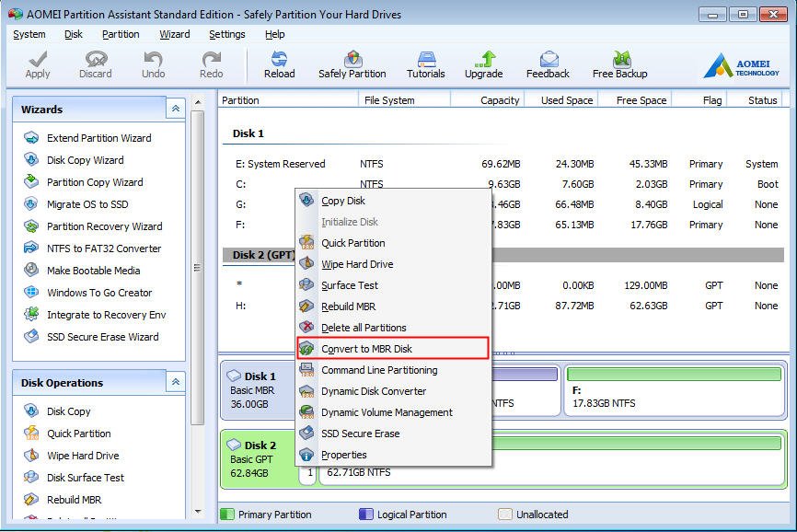Open the System menu
This screenshot has width=797, height=532.
[29, 34]
